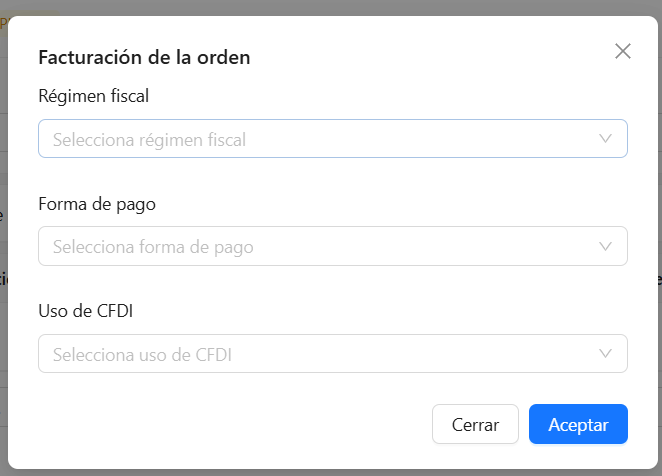Click the Uso de CFDI label
The image size is (662, 476).
click(x=86, y=311)
